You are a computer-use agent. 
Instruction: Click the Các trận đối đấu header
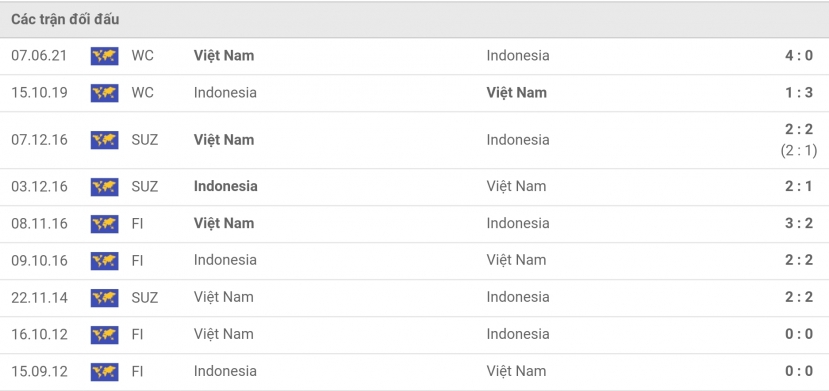65,20
